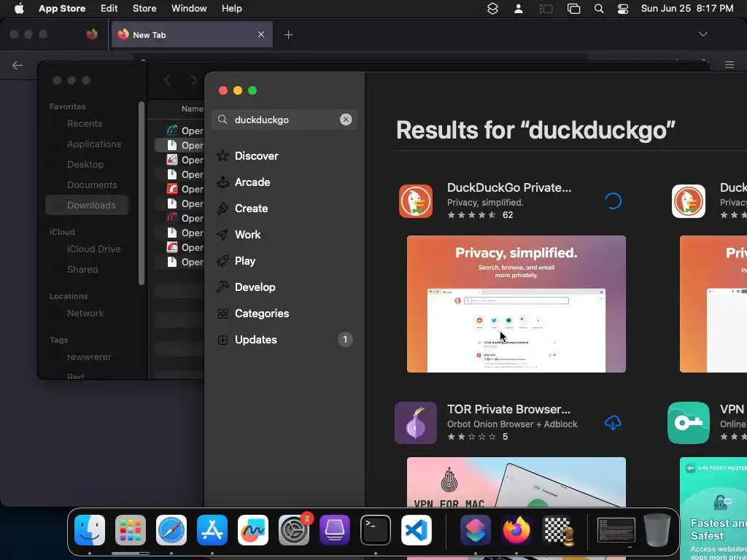
Task: Click the DuckDuckGo download progress spinner
Action: tap(613, 201)
